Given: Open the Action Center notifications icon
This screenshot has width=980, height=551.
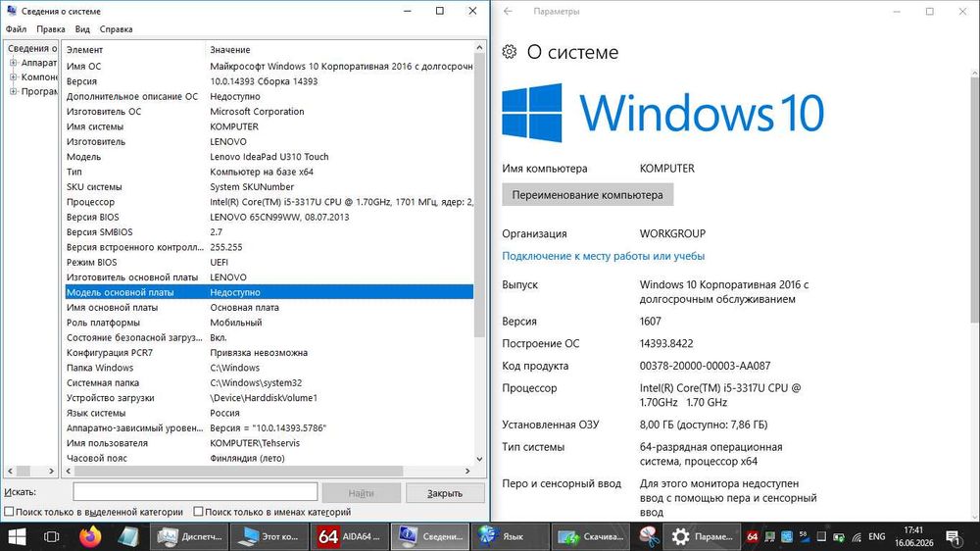Looking at the screenshot, I should click(x=954, y=536).
